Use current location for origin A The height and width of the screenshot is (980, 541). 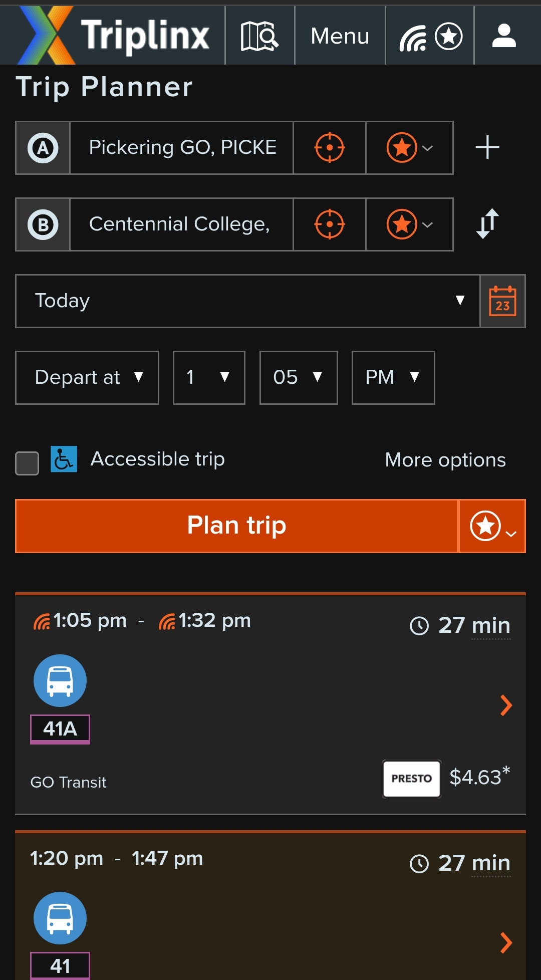tap(329, 148)
